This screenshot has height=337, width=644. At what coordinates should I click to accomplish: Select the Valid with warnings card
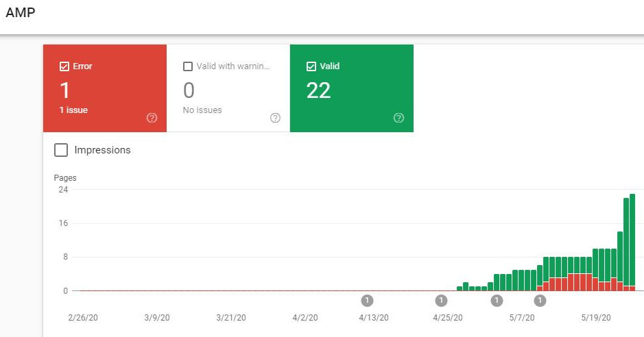pos(228,88)
